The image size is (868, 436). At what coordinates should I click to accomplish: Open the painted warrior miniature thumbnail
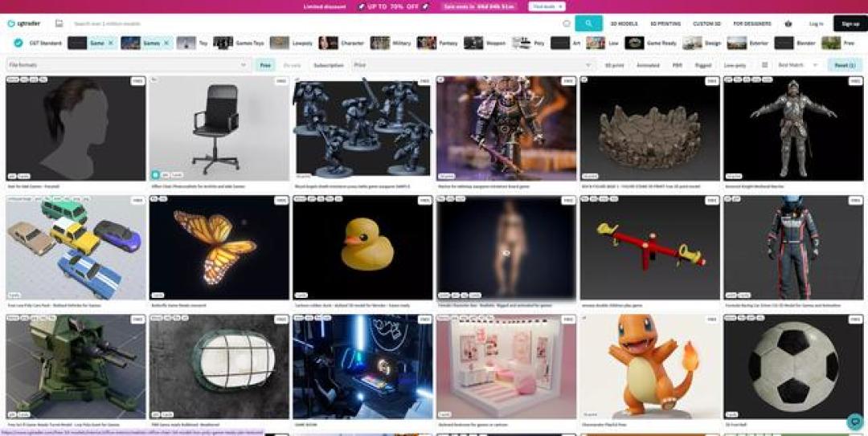pos(506,128)
